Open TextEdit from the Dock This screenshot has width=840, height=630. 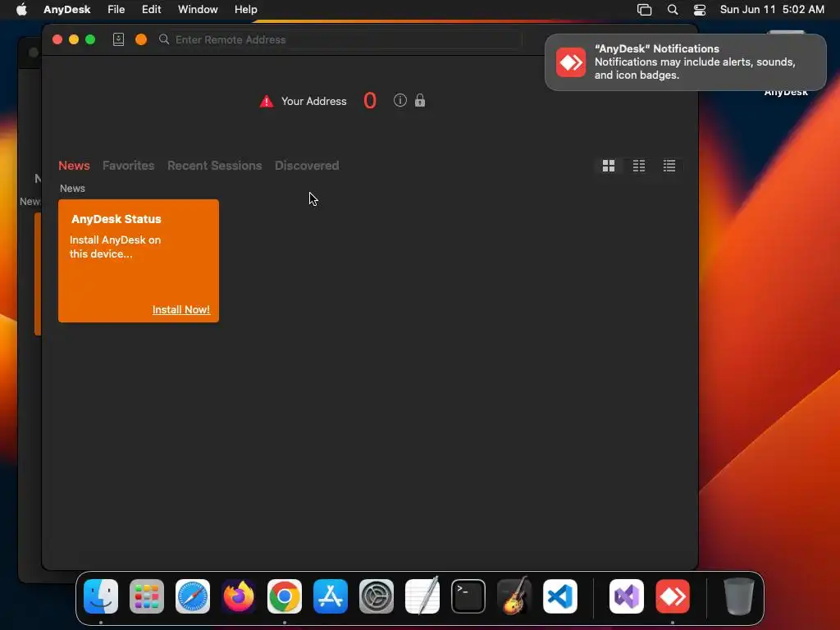pyautogui.click(x=422, y=596)
